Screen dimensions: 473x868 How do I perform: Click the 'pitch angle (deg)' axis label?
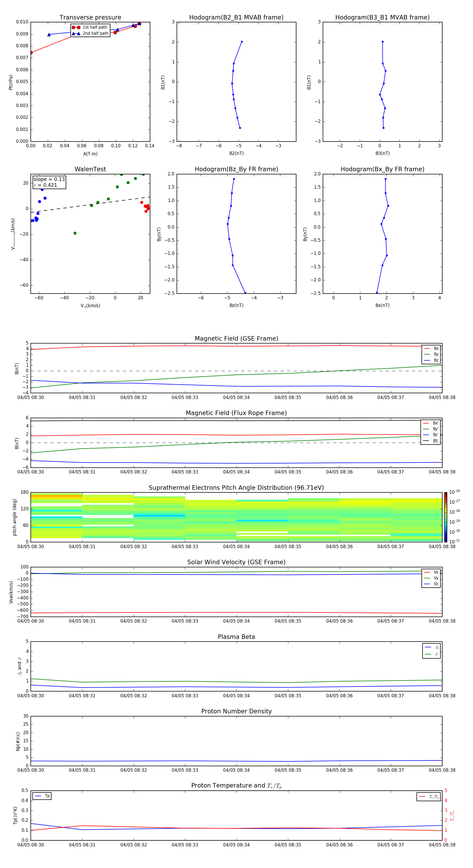point(14,517)
